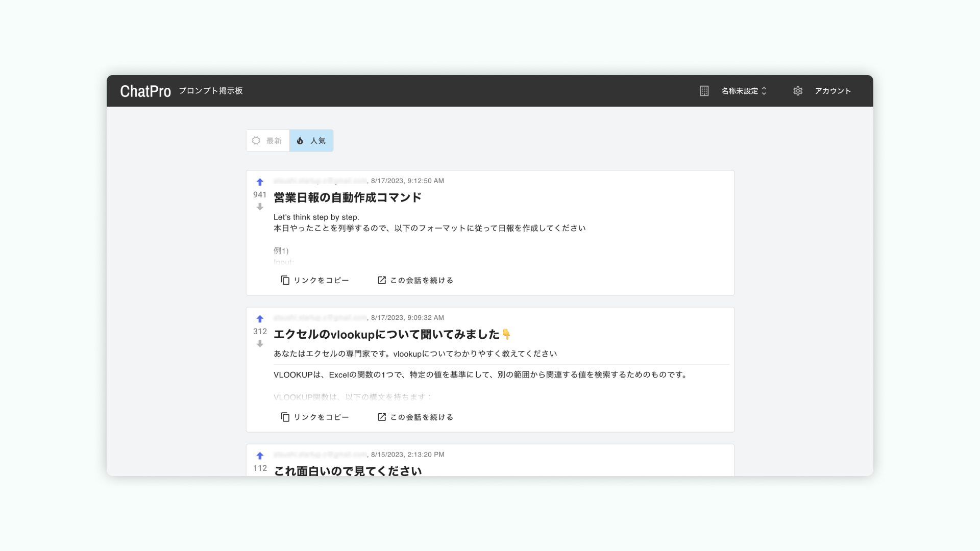
Task: Downvote the 営業日報の自動作成コマンド post
Action: click(260, 207)
